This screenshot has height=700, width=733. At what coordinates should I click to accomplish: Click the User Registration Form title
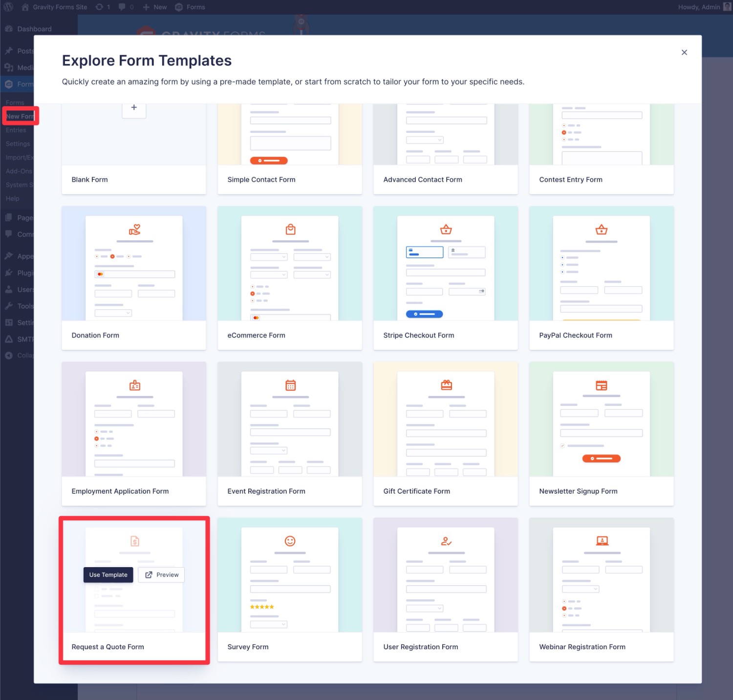coord(421,647)
